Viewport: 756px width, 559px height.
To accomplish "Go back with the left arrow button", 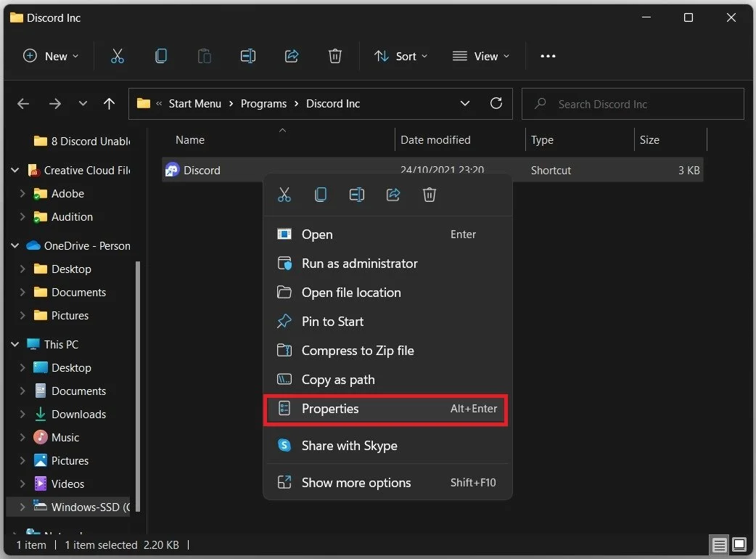I will coord(23,104).
